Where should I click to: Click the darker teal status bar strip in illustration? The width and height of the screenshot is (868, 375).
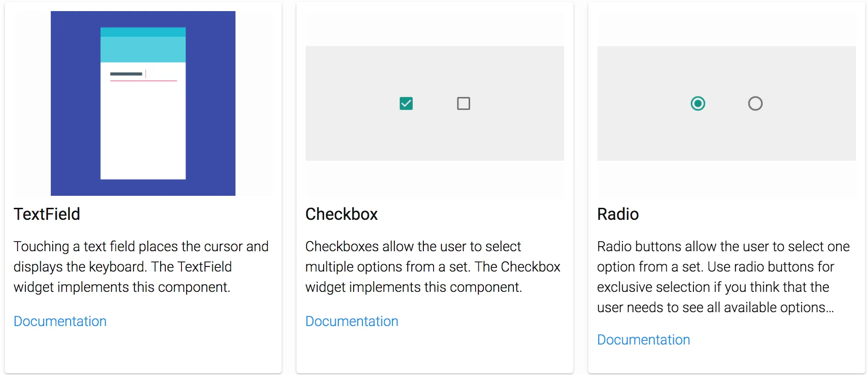[143, 32]
